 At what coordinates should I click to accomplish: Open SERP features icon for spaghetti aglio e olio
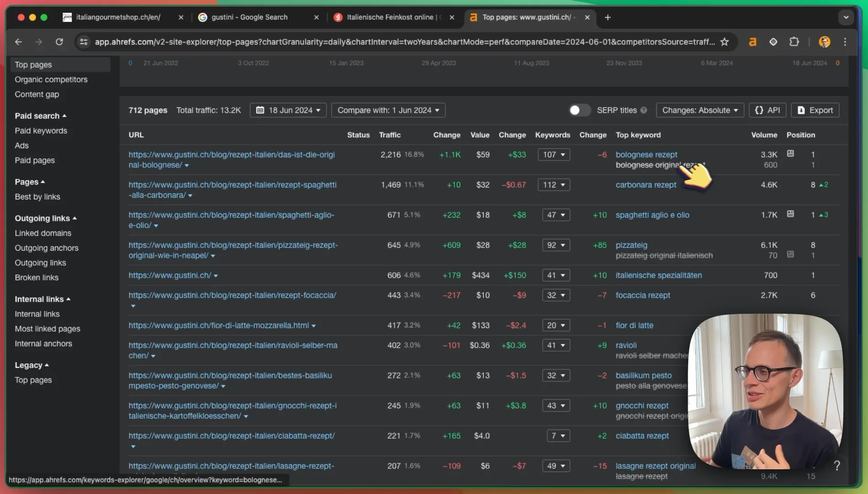[x=790, y=214]
